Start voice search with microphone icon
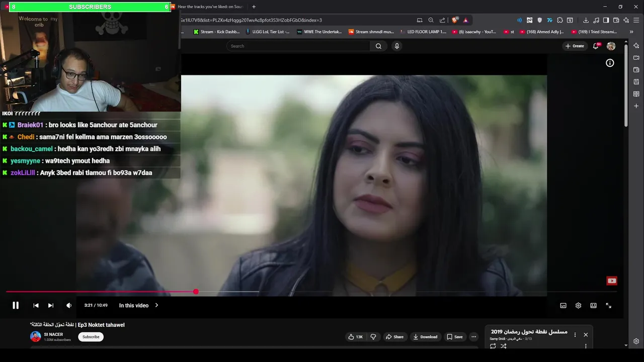This screenshot has height=362, width=644. [396, 46]
